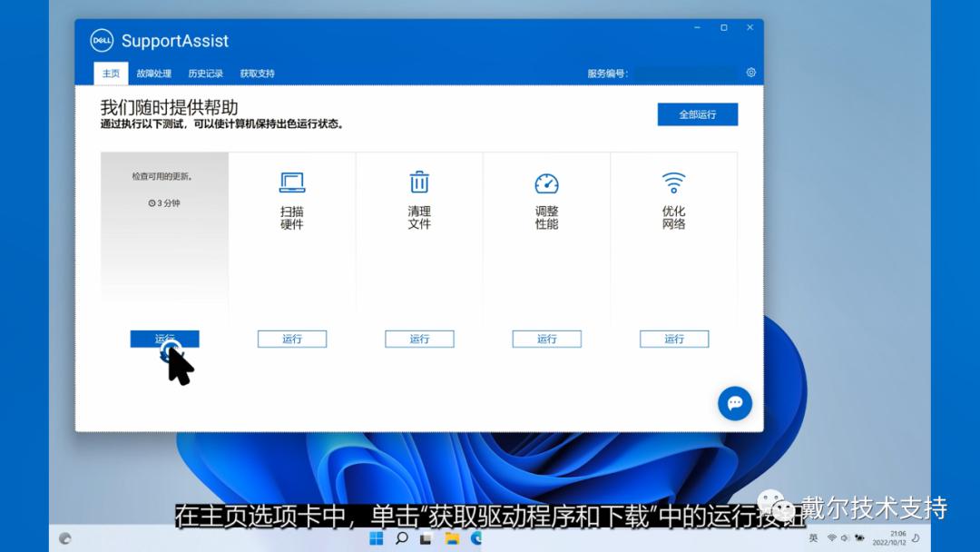Select the 扫描硬件 laptop scan icon
The height and width of the screenshot is (552, 980).
point(291,182)
